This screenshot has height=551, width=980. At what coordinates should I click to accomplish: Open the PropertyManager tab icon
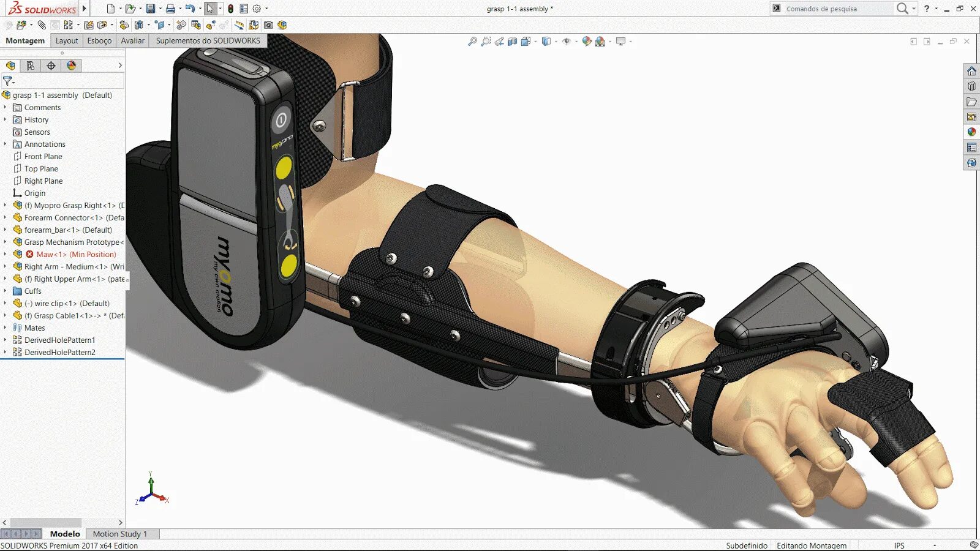tap(30, 66)
